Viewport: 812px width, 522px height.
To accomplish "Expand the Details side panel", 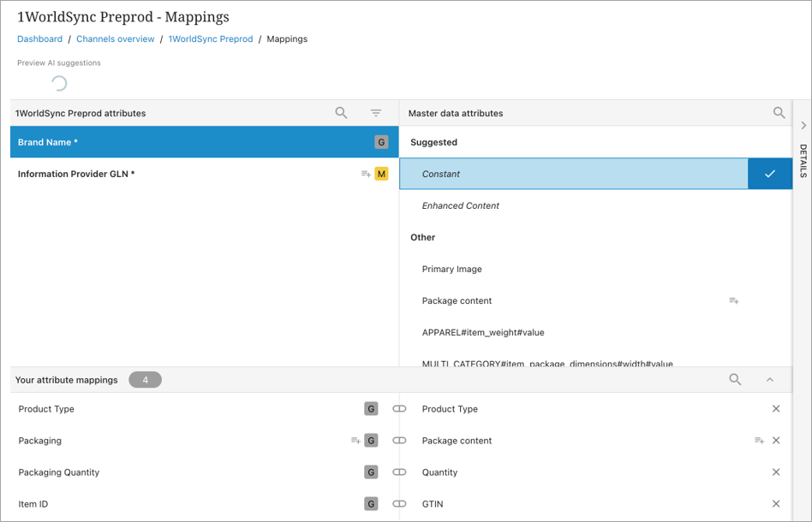I will pyautogui.click(x=803, y=126).
